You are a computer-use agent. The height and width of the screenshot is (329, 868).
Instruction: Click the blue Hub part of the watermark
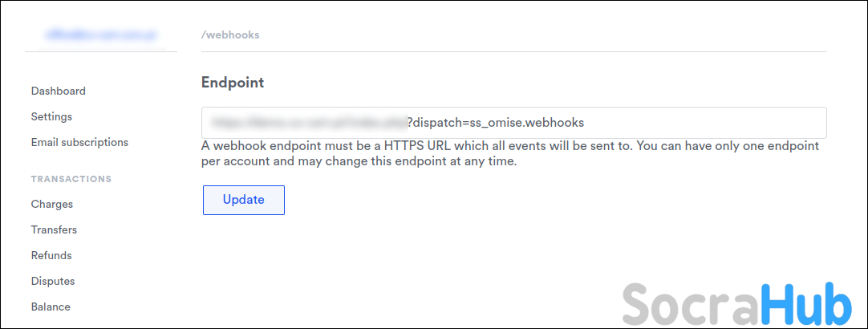pos(805,303)
